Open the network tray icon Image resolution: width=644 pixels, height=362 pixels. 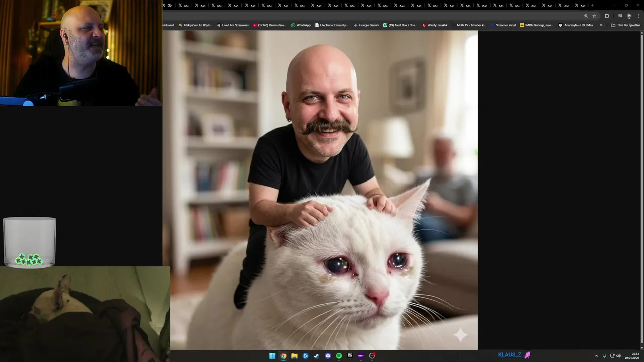pos(612,356)
